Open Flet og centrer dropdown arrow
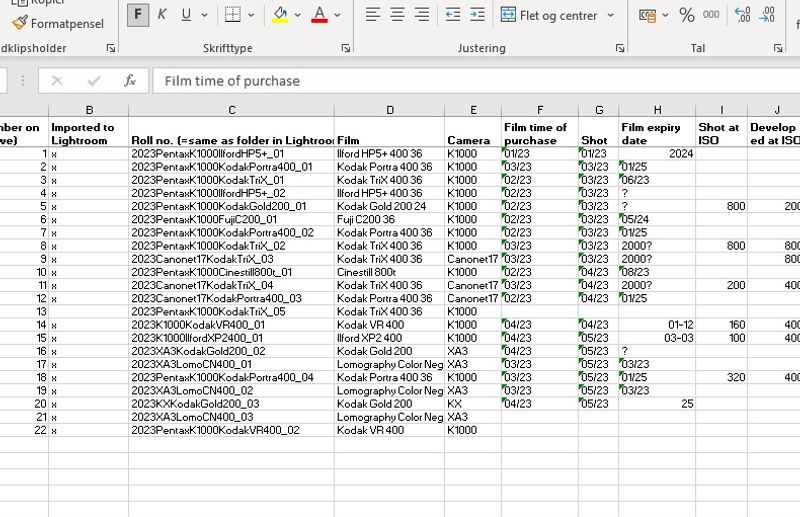 [611, 15]
